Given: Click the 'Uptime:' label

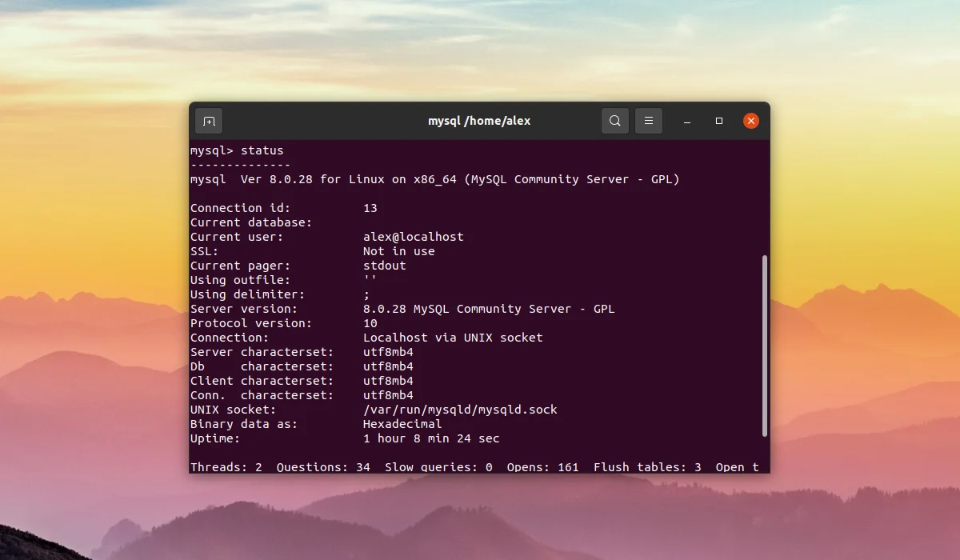Looking at the screenshot, I should point(215,438).
